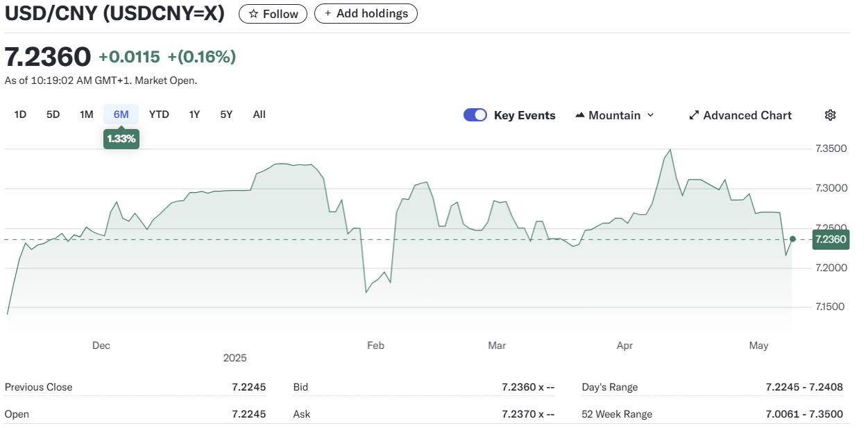Expand the Mountain dropdown chevron
The width and height of the screenshot is (868, 428).
[650, 115]
